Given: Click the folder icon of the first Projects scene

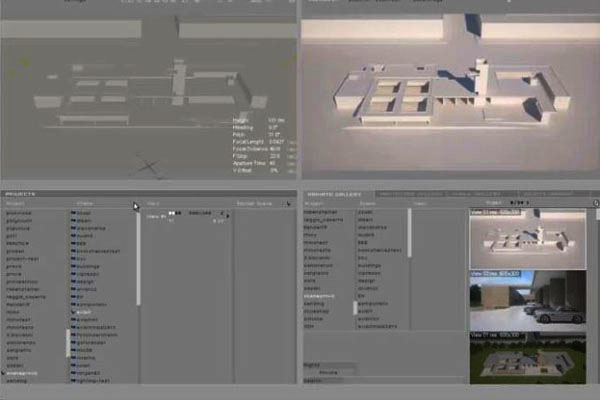Looking at the screenshot, I should [x=72, y=212].
